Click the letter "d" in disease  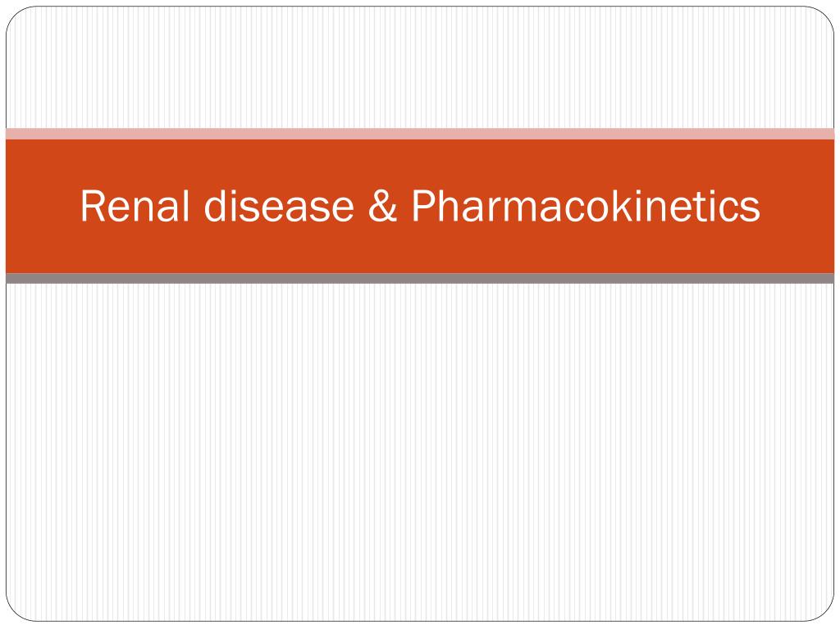(x=216, y=205)
